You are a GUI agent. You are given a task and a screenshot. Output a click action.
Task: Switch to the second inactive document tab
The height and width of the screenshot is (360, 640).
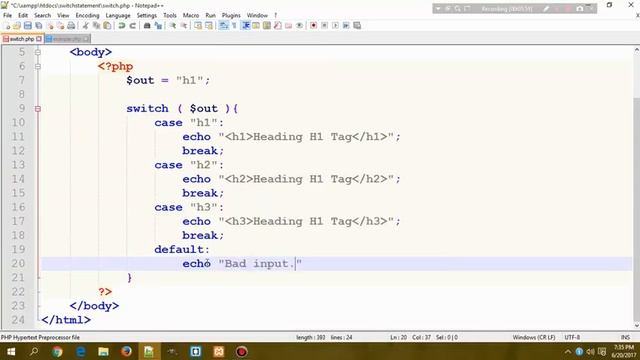point(67,39)
